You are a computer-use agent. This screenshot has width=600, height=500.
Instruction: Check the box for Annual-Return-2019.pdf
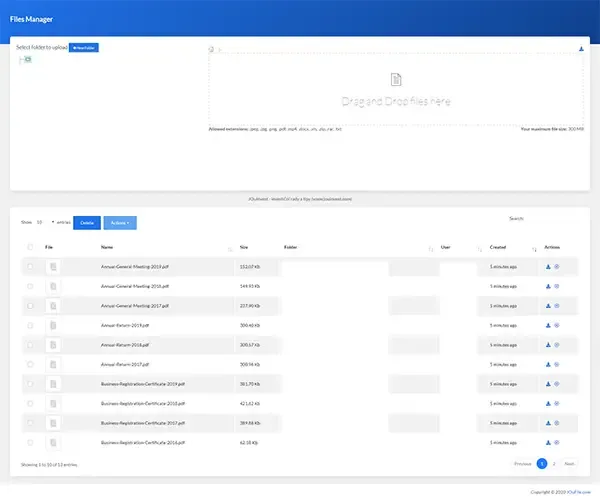pyautogui.click(x=30, y=325)
